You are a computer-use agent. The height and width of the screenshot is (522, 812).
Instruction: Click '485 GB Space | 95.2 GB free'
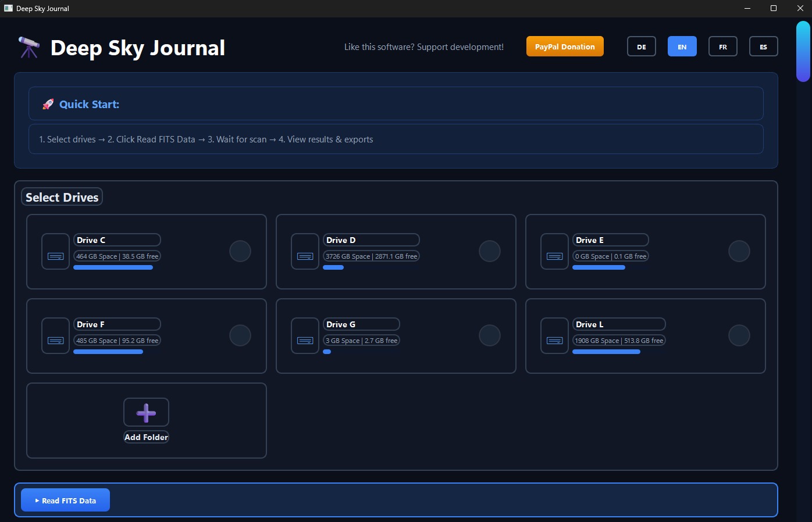(x=117, y=341)
